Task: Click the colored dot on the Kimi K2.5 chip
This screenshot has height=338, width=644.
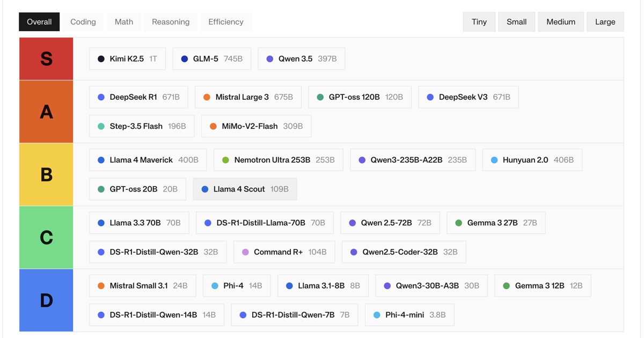Action: [x=100, y=58]
